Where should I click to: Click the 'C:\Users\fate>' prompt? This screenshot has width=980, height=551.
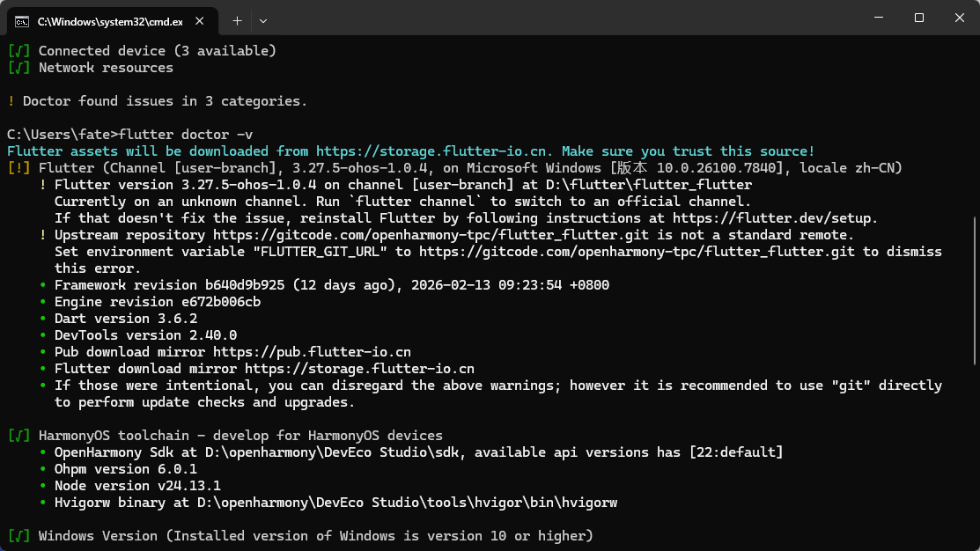[63, 135]
